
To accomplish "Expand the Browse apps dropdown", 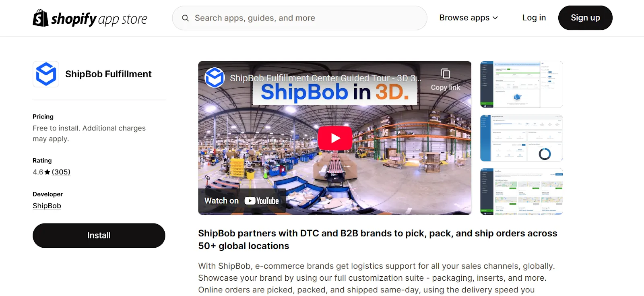I will click(469, 18).
